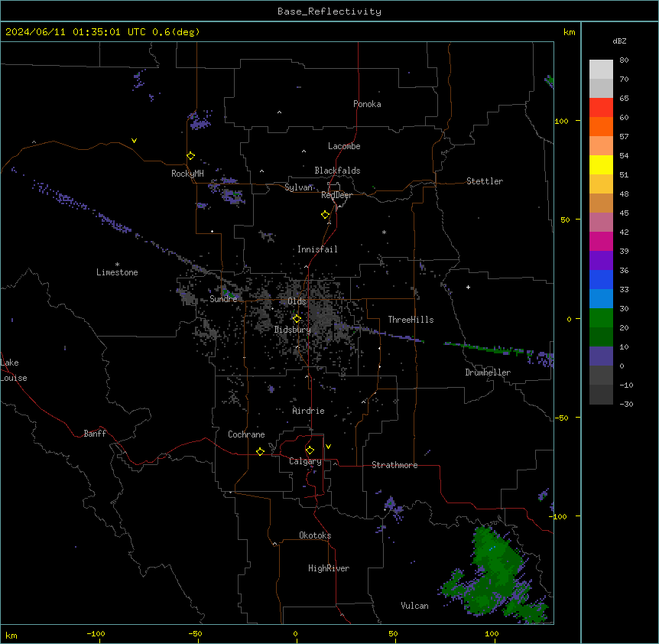This screenshot has width=659, height=644.
Task: Click the magenta 39-42 dBZ legend swatch
Action: [601, 241]
